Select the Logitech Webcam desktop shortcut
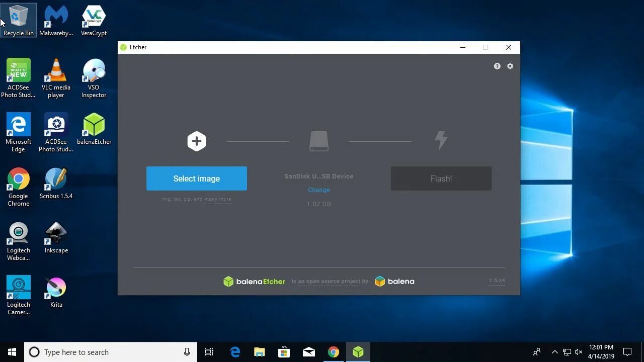Image resolution: width=644 pixels, height=362 pixels. (x=19, y=241)
